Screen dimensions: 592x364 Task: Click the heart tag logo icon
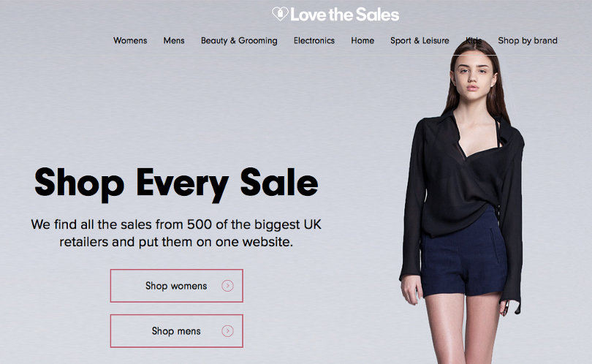click(280, 15)
